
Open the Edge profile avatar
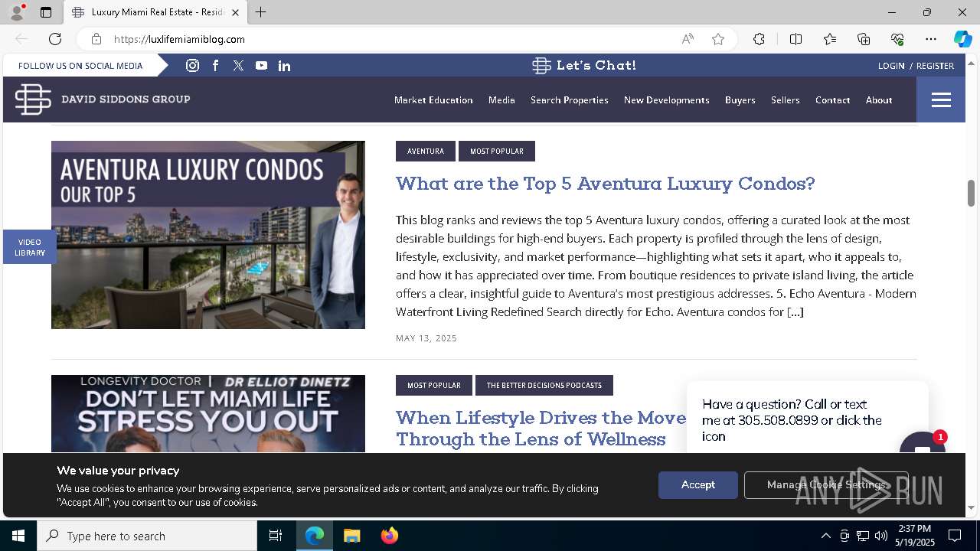click(x=17, y=12)
